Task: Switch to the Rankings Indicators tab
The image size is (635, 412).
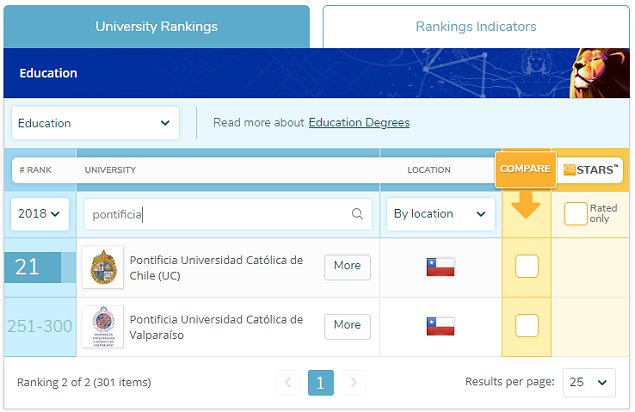Action: (476, 27)
